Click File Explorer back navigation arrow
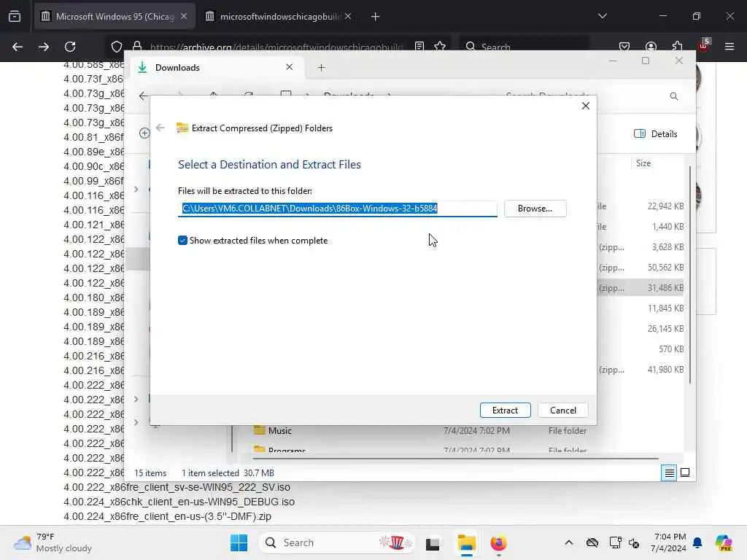The height and width of the screenshot is (560, 747). click(x=143, y=96)
